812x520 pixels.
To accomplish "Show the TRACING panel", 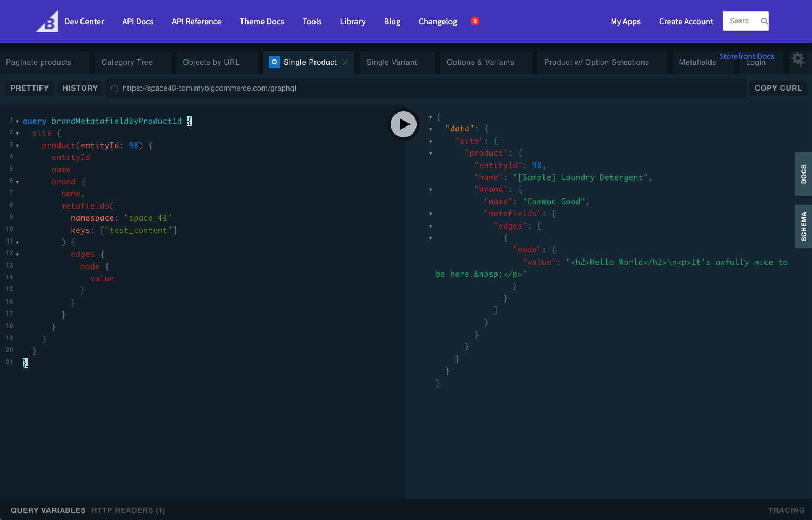I will [786, 510].
